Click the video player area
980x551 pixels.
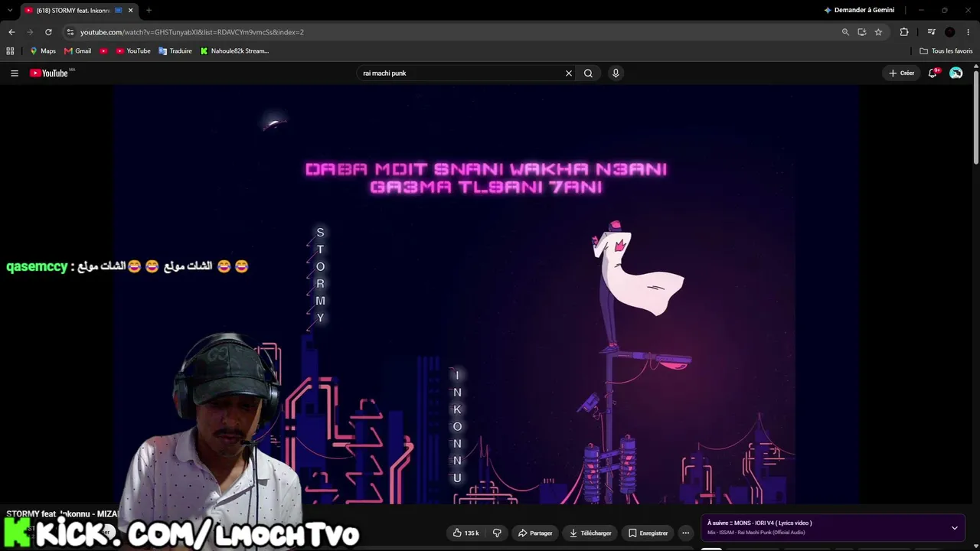coord(487,295)
